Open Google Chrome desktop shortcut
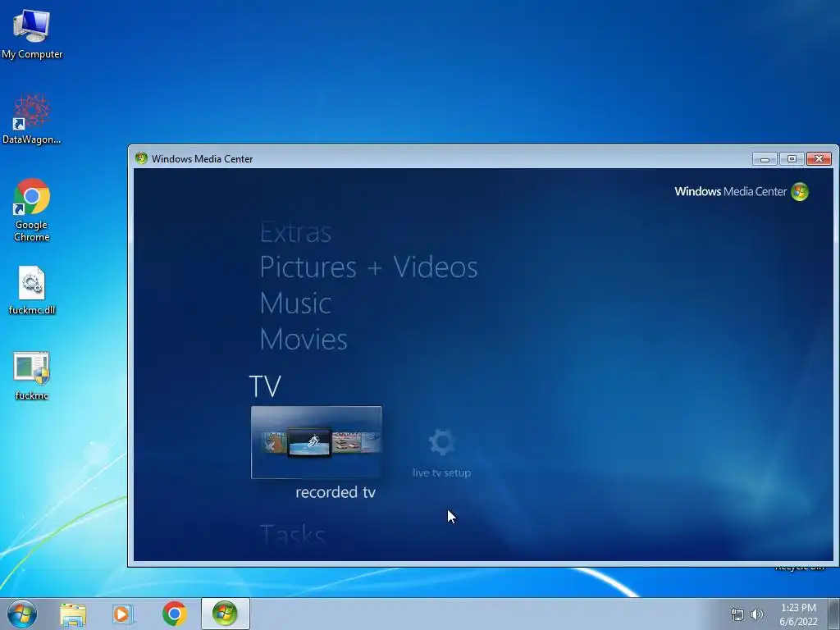 (x=32, y=209)
